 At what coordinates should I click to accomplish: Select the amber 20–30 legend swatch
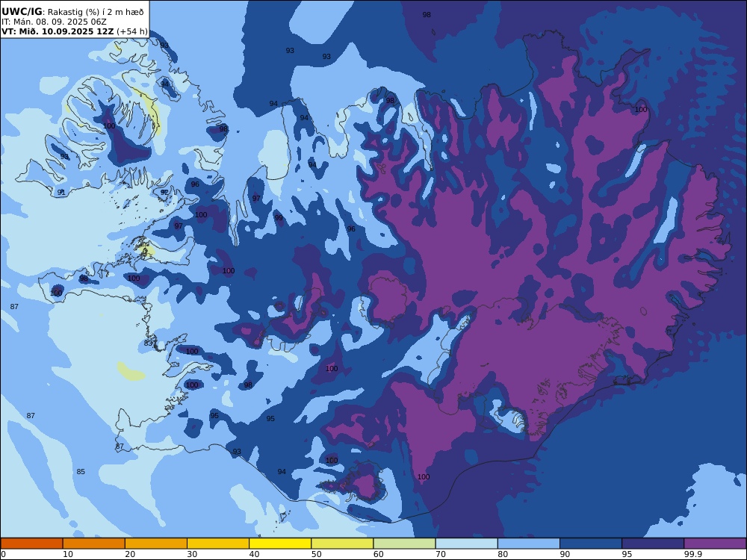pos(156,544)
